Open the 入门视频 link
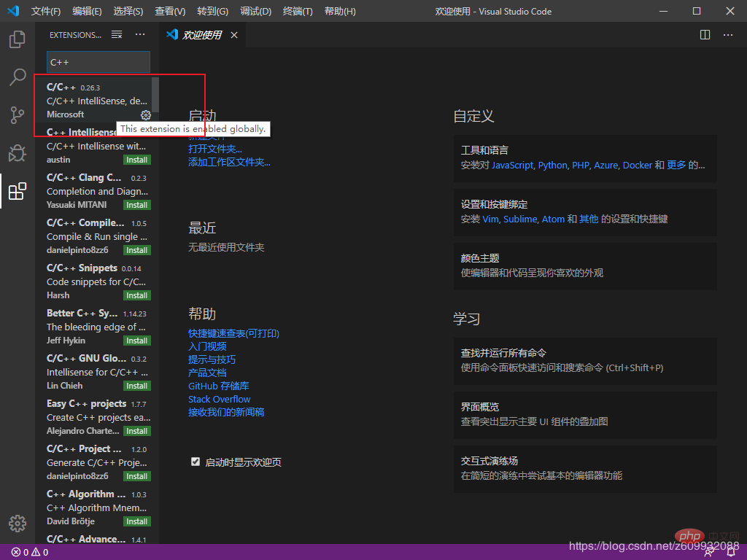This screenshot has height=560, width=747. coord(207,346)
